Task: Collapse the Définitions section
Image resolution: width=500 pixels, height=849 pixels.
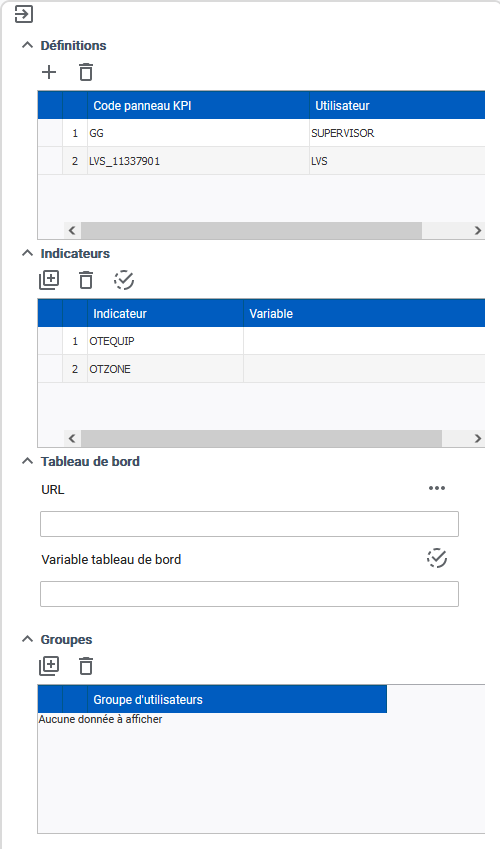Action: (27, 45)
